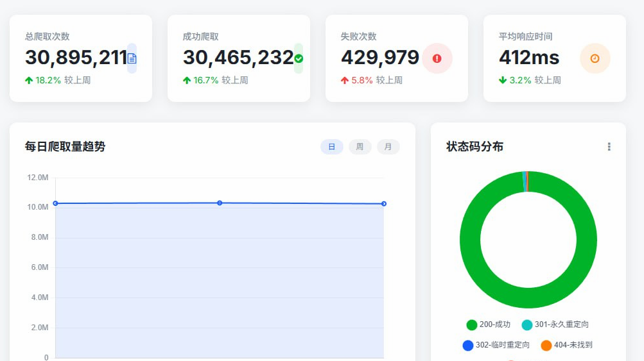Click the middle data point on trend line
This screenshot has height=361, width=644.
pyautogui.click(x=220, y=203)
